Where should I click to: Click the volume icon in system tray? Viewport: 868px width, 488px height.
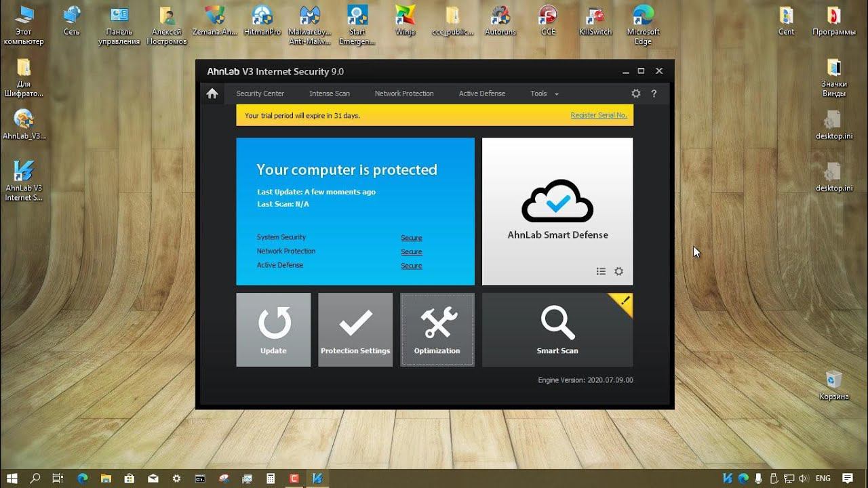point(804,478)
